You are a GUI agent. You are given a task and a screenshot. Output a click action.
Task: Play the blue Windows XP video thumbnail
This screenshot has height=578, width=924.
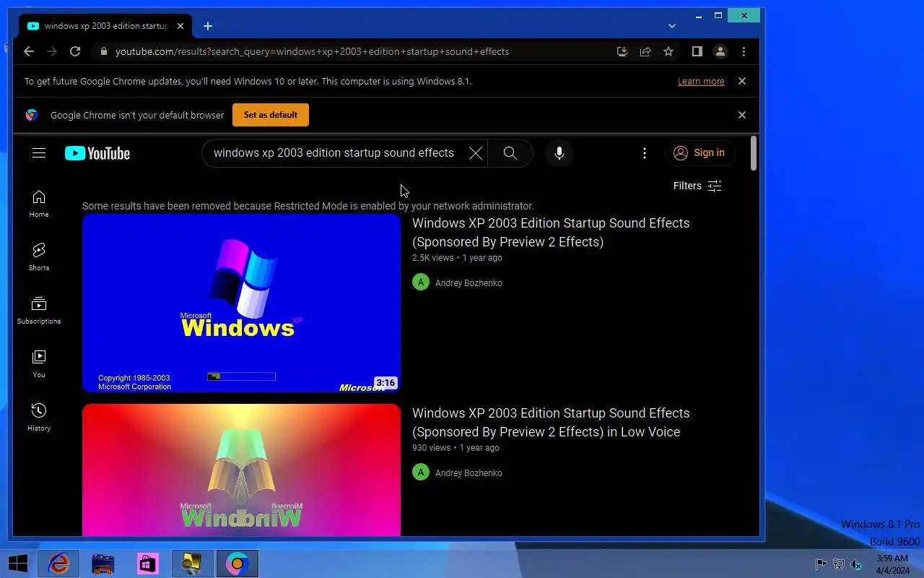coord(241,303)
